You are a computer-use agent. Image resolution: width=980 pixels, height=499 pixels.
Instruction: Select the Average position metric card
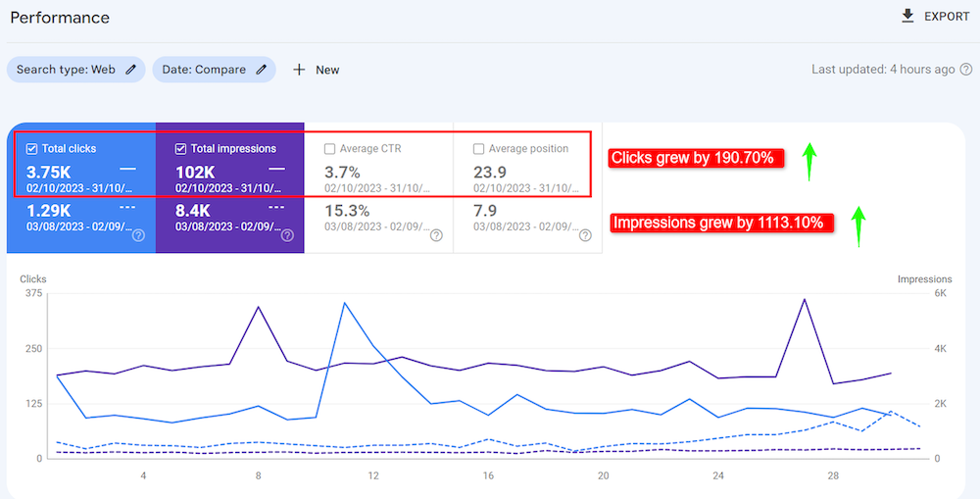[527, 187]
